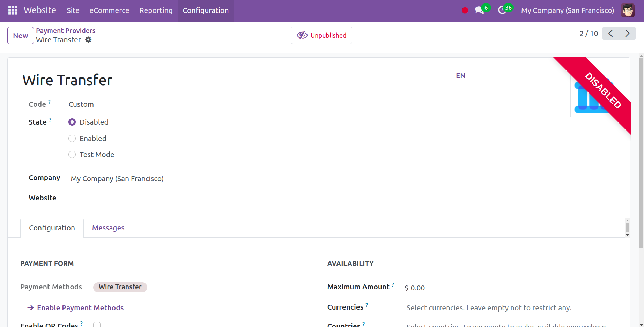644x327 pixels.
Task: Click the Wire Transfer payment method tag
Action: [120, 287]
